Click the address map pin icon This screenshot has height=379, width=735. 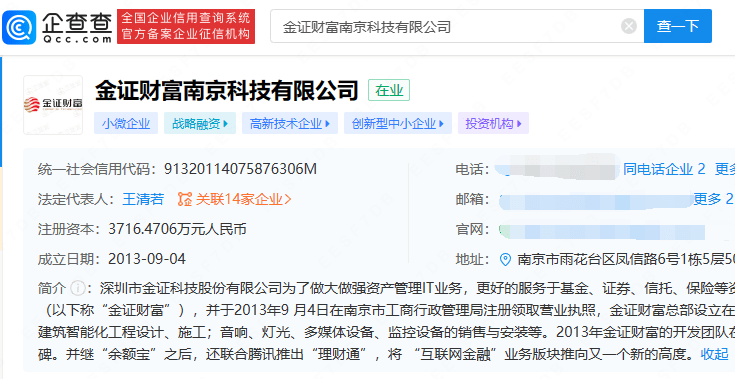[x=505, y=260]
